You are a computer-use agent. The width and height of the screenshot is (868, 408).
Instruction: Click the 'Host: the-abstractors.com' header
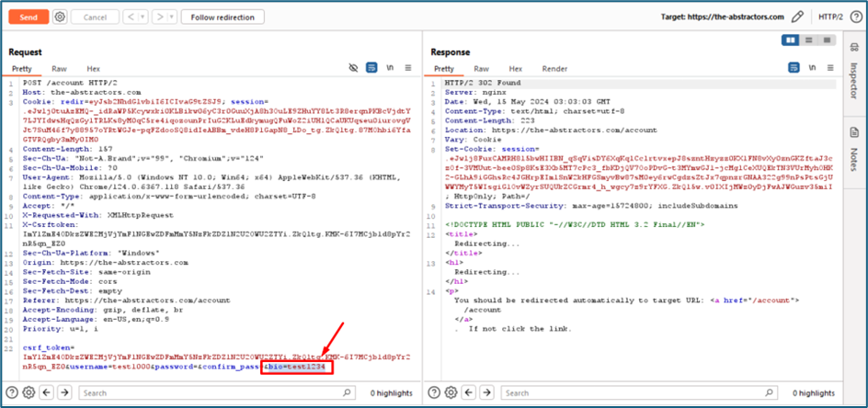point(82,93)
